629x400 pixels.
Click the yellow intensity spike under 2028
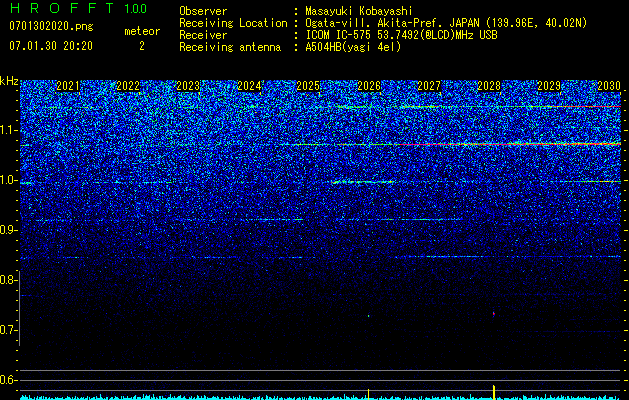pyautogui.click(x=494, y=391)
